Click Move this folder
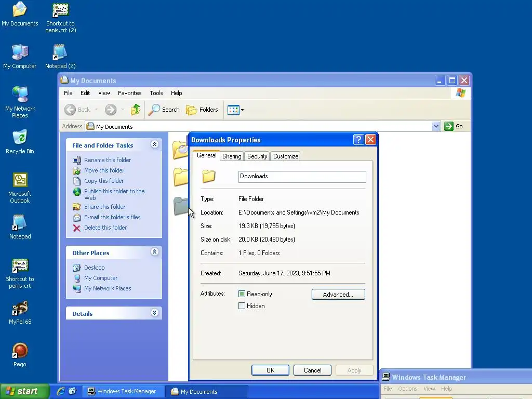 [x=104, y=170]
